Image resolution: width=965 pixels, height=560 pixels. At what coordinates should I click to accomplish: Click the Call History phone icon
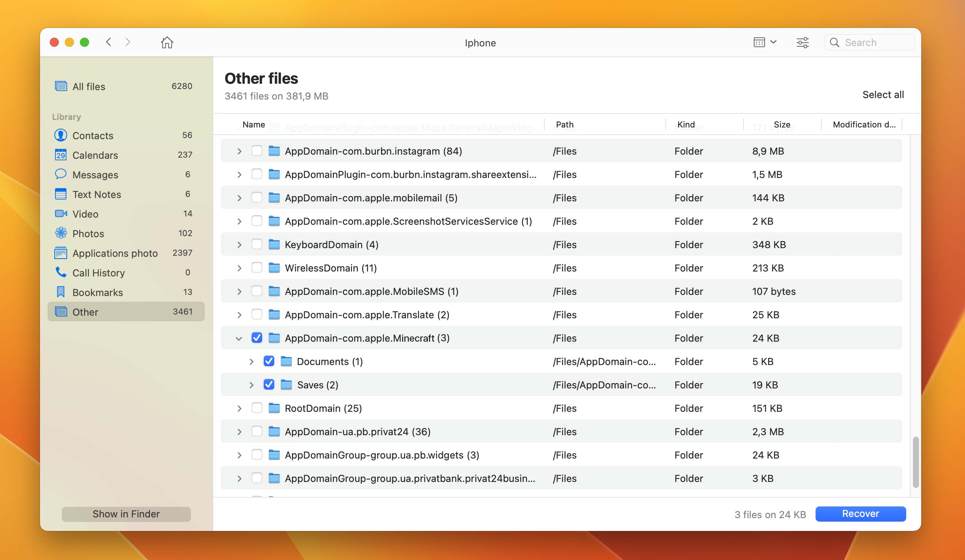coord(60,273)
